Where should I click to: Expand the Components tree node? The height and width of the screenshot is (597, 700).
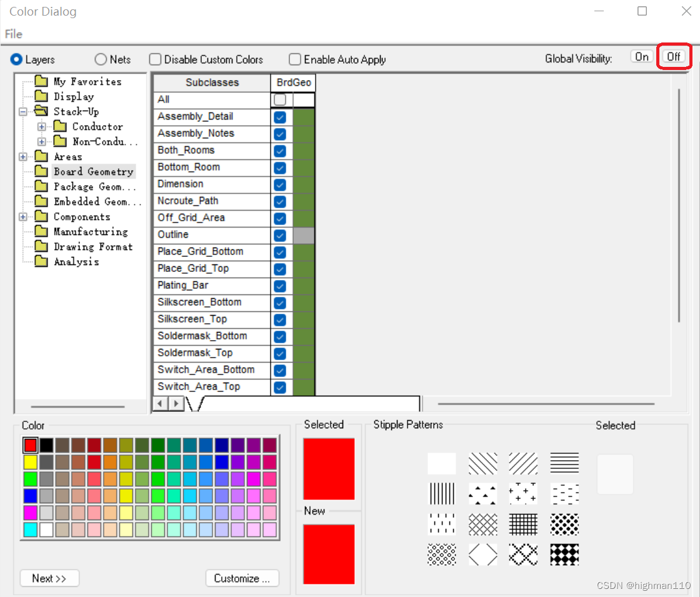22,217
